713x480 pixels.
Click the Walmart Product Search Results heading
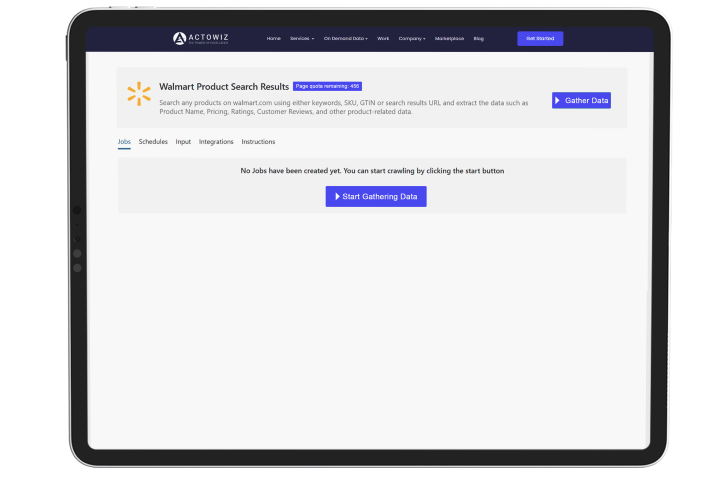pyautogui.click(x=224, y=87)
